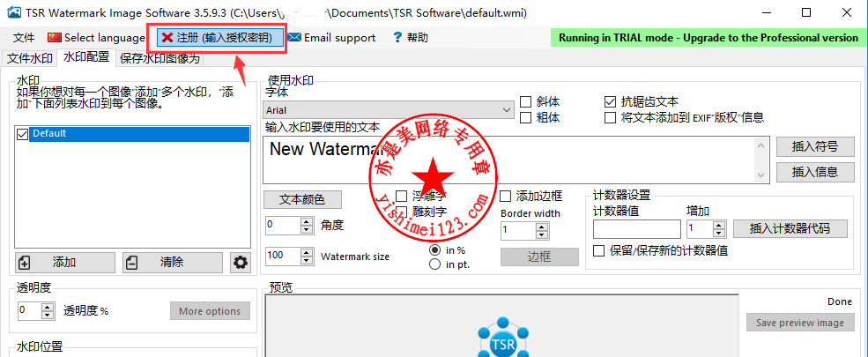Viewport: 868px width, 357px height.
Task: Click the 计数器值 input field
Action: point(636,228)
